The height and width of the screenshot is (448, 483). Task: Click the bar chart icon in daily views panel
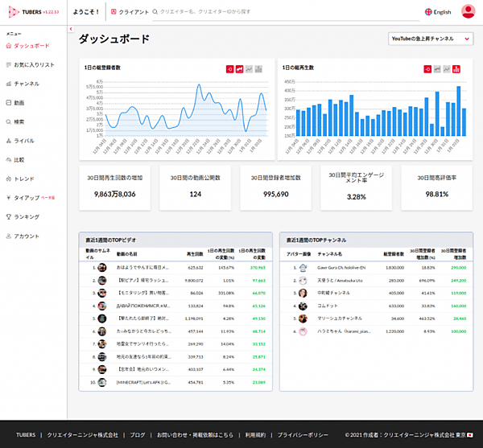[457, 69]
